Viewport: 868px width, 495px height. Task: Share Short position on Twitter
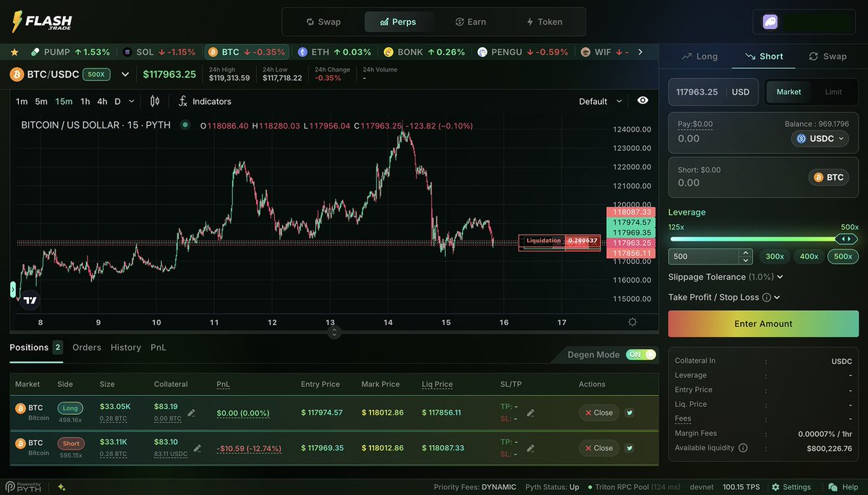coord(630,448)
